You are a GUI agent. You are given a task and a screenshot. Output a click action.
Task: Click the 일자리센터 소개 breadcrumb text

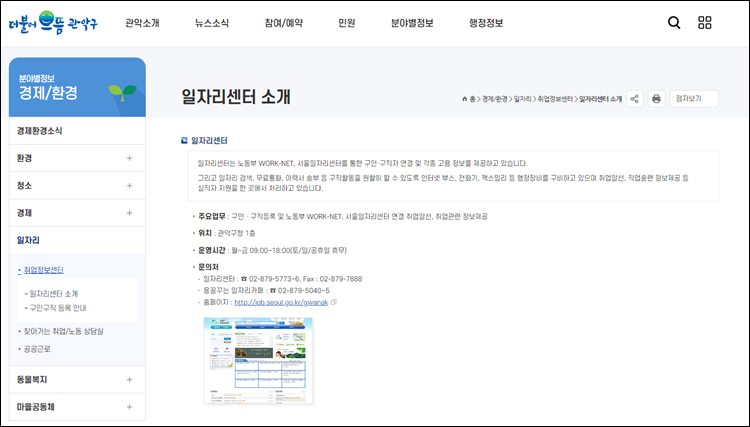600,99
